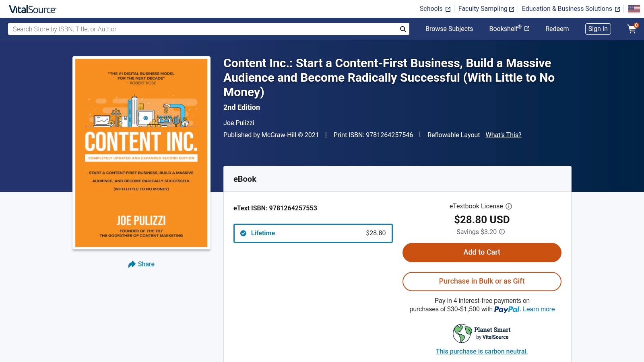This screenshot has width=644, height=362.
Task: Open the shopping cart
Action: click(x=631, y=29)
